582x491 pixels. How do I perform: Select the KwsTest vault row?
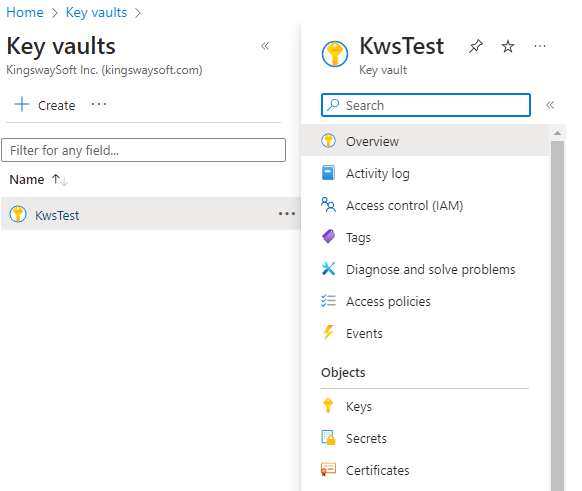coord(151,213)
